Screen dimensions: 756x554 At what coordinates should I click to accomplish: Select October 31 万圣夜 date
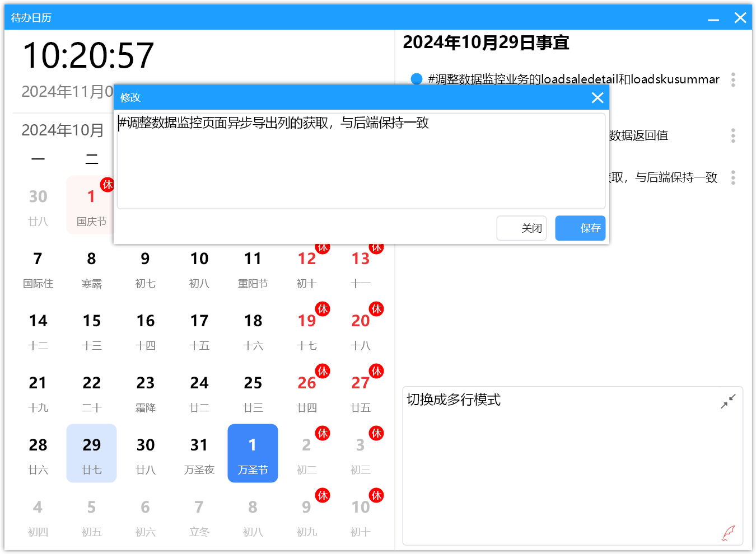click(x=199, y=453)
